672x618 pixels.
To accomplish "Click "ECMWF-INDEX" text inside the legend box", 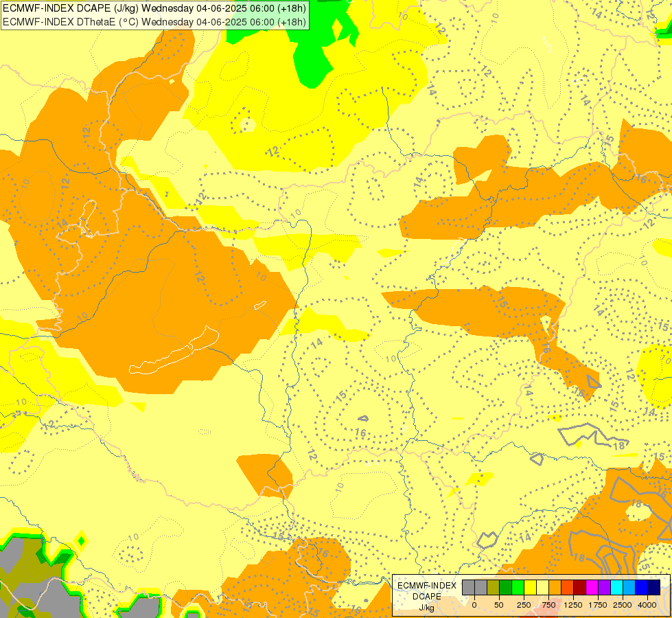I will (427, 586).
